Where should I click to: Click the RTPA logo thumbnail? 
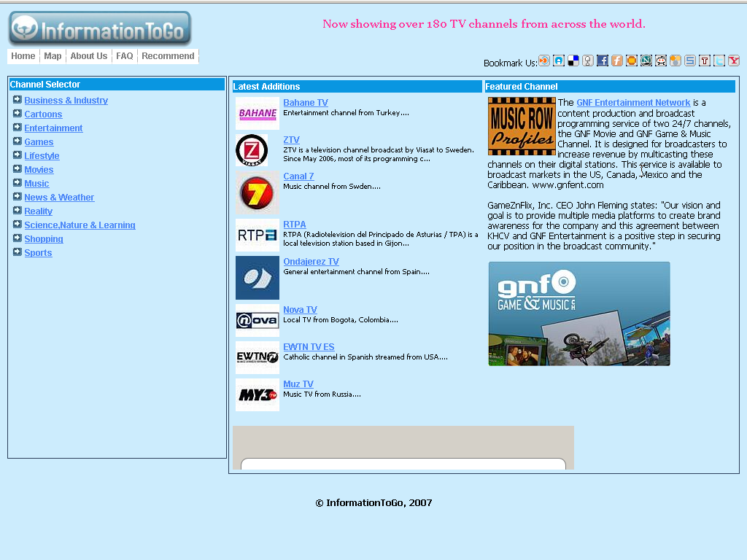click(x=258, y=236)
